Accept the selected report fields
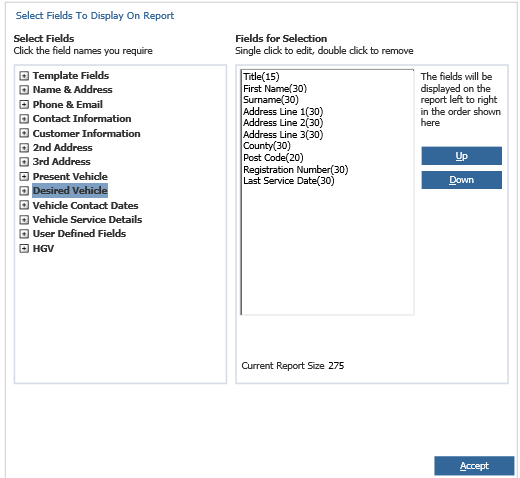Screen dimensions: 520x478 [x=474, y=466]
